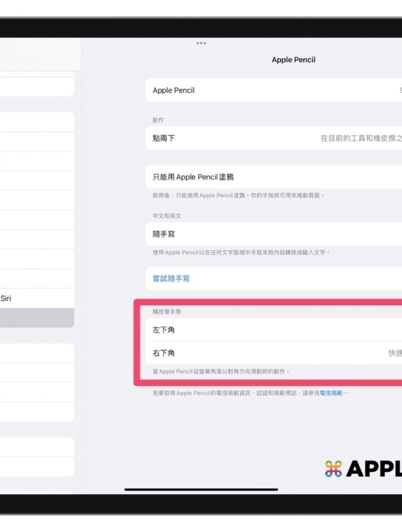Tap the 嘗試隨手寫 link

pyautogui.click(x=171, y=279)
